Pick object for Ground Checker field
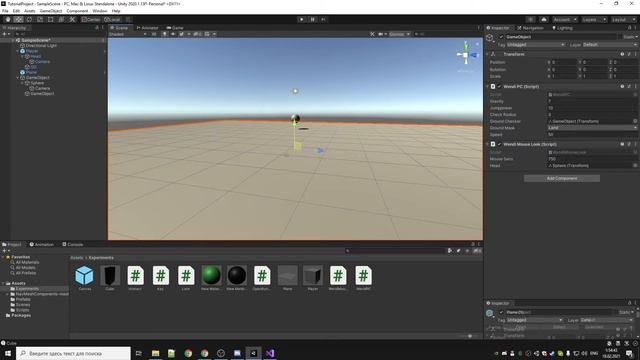Viewport: 640px width, 360px height. coord(635,121)
